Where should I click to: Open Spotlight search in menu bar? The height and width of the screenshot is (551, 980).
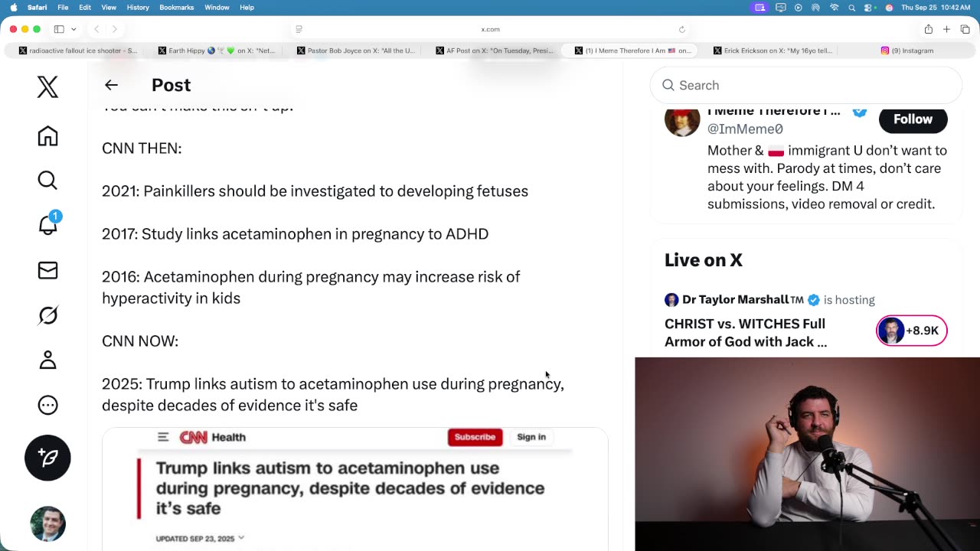pyautogui.click(x=852, y=8)
